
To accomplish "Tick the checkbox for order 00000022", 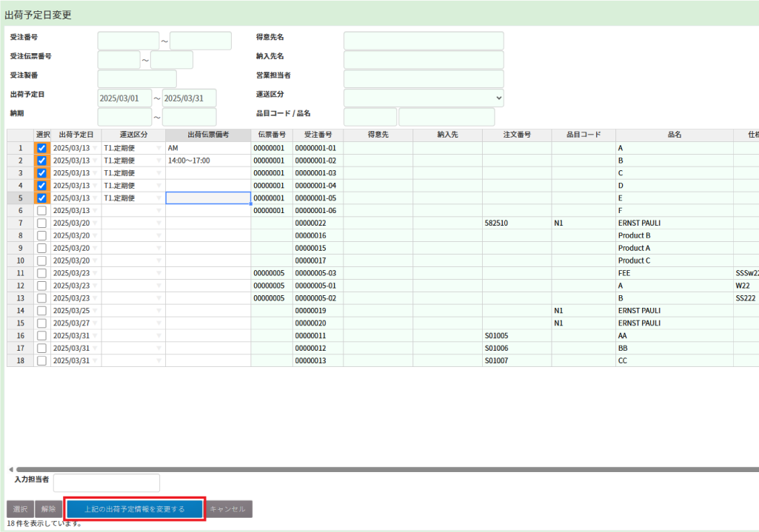I will (41, 223).
